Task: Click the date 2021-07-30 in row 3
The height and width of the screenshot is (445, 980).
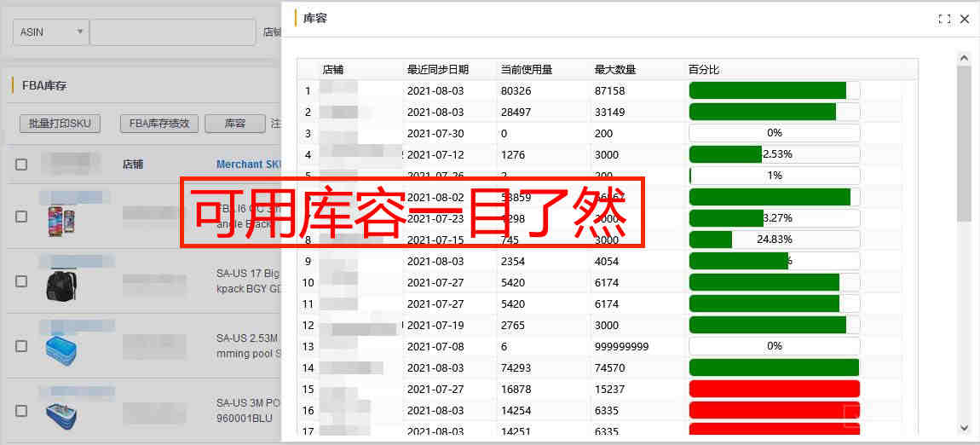Action: 435,133
